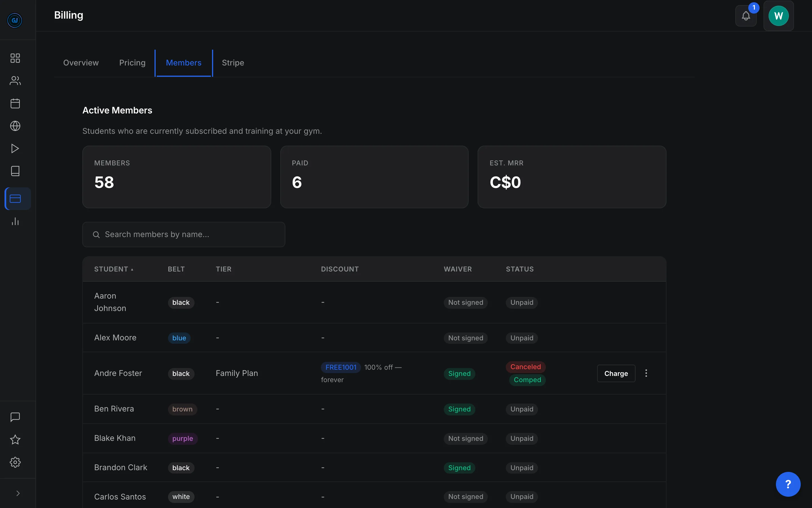Open the W user avatar menu

pos(778,16)
